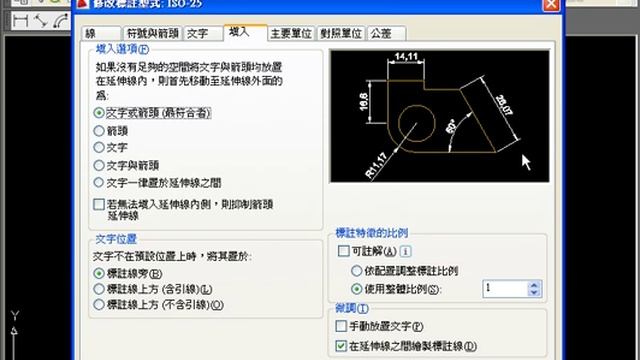Enable 手動放置文字(P) checkbox

point(341,326)
